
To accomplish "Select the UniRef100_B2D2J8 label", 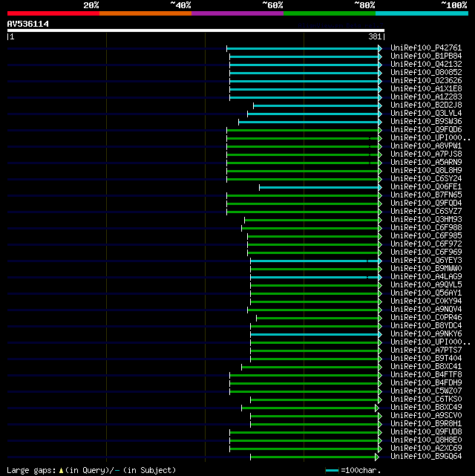I will pos(426,105).
